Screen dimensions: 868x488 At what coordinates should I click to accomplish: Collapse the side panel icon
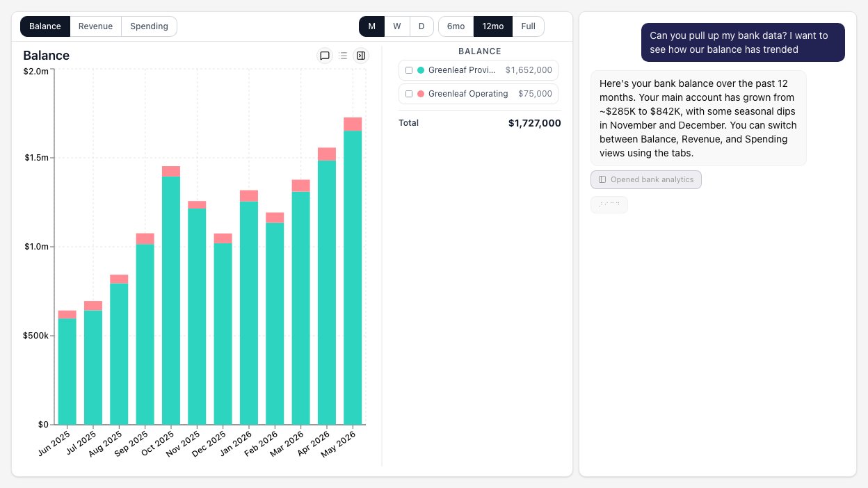(361, 56)
